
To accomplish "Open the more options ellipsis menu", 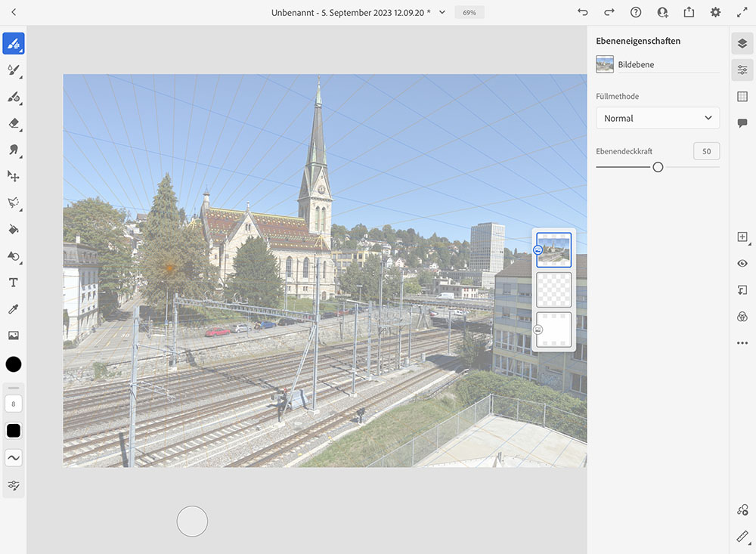I will click(x=742, y=343).
